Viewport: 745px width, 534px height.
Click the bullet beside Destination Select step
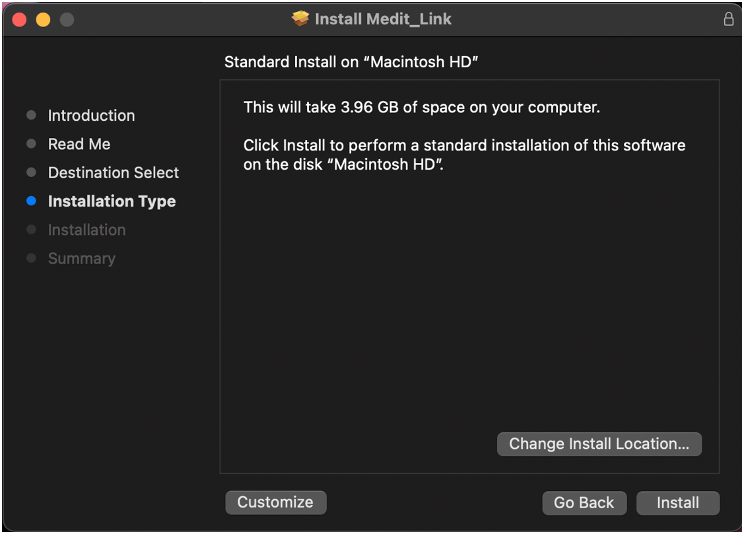coord(31,172)
